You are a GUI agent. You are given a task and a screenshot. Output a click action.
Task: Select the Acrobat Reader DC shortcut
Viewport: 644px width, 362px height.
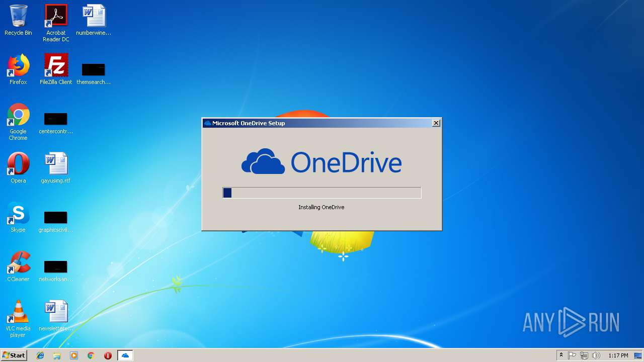click(x=56, y=23)
